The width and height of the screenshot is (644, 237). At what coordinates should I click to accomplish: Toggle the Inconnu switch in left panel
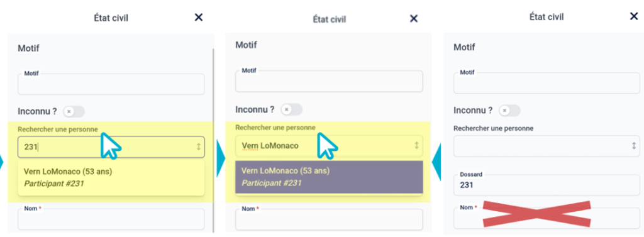point(74,111)
